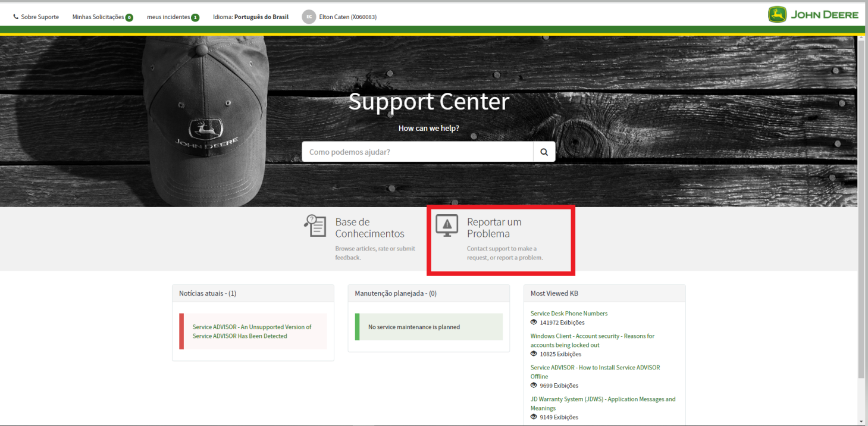Change language via Idioma: Português do Brasil
The width and height of the screenshot is (868, 426).
[250, 17]
